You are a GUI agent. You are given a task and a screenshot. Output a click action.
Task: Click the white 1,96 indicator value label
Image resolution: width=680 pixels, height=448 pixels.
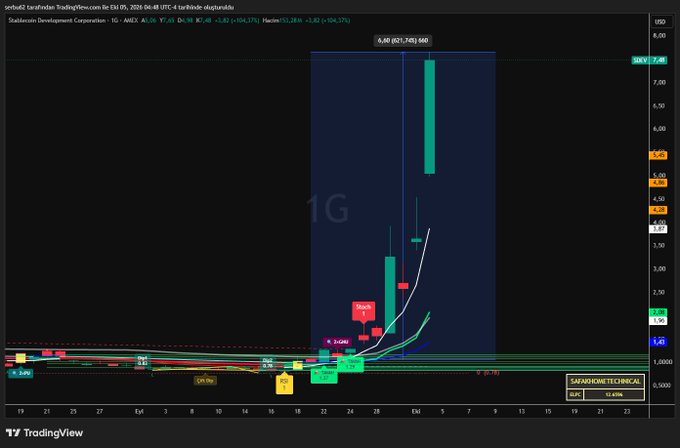point(658,320)
